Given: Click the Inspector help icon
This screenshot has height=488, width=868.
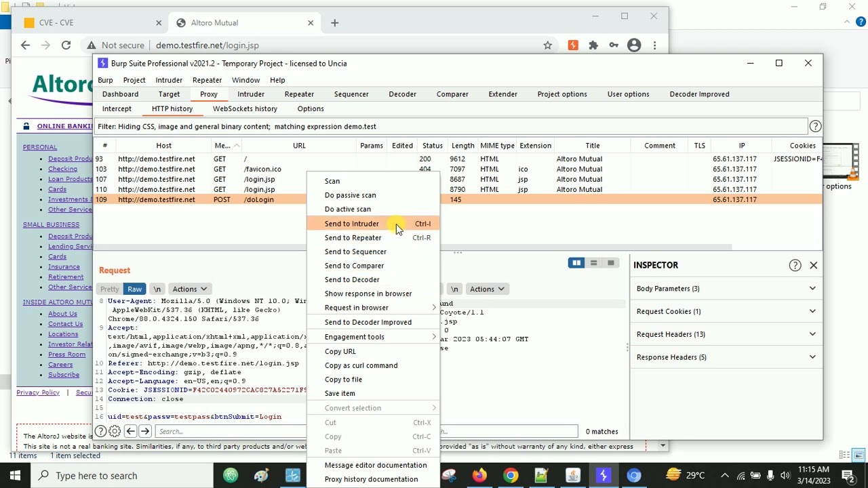Looking at the screenshot, I should click(x=795, y=265).
